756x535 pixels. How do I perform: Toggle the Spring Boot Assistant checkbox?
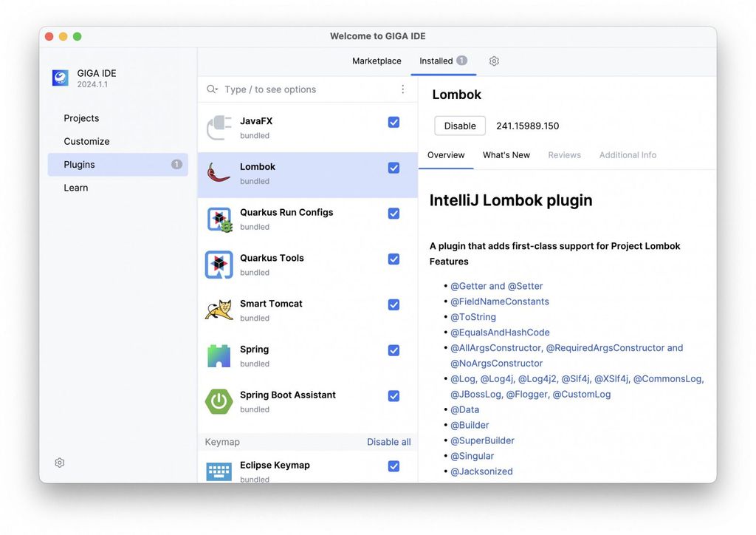click(x=394, y=395)
